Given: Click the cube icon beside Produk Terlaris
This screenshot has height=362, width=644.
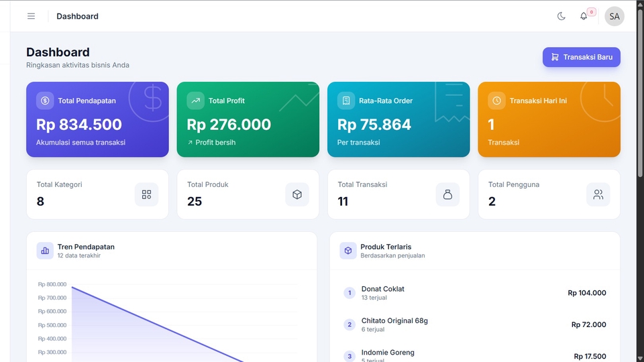Looking at the screenshot, I should pos(348,250).
